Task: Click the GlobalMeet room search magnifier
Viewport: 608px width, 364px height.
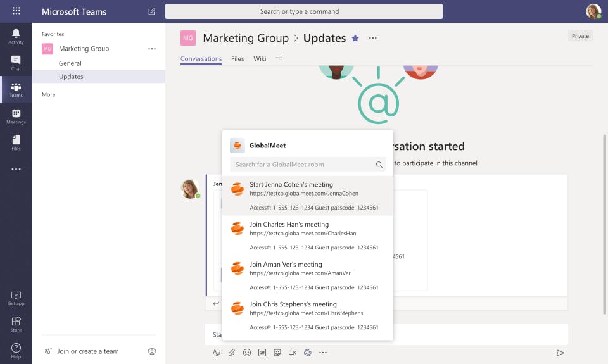Action: tap(379, 165)
